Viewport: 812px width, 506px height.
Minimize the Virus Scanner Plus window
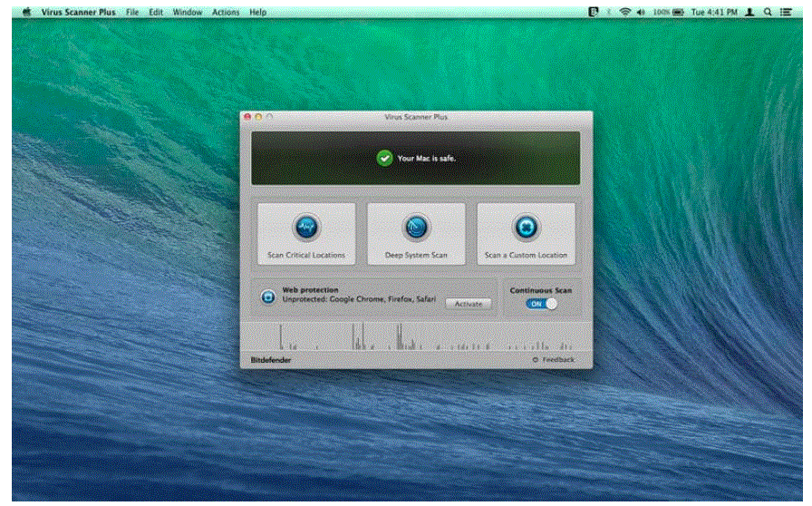tap(258, 117)
